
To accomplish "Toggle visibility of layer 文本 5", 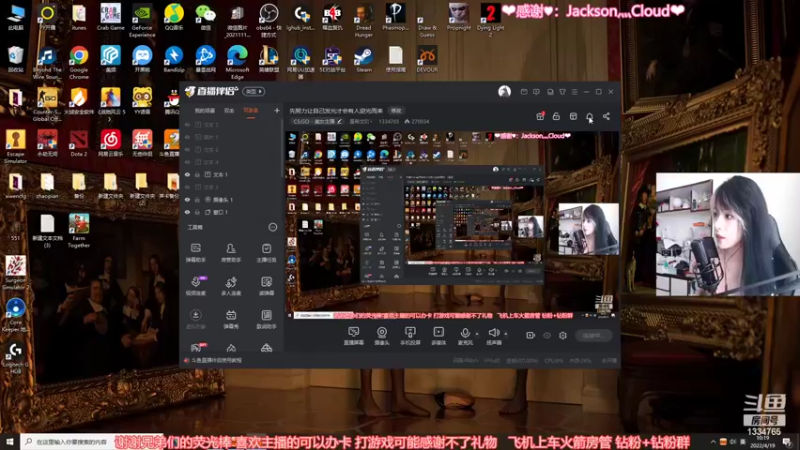I will [x=187, y=124].
